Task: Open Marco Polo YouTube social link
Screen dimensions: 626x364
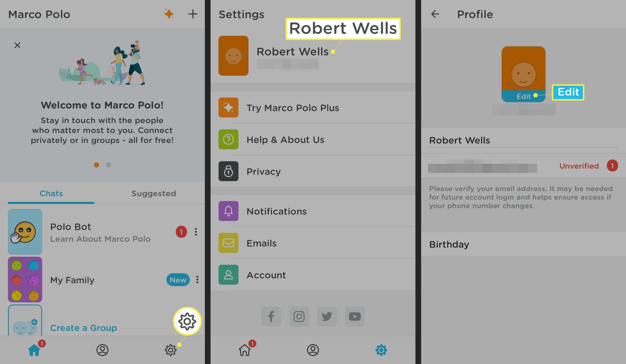Action: click(x=355, y=316)
